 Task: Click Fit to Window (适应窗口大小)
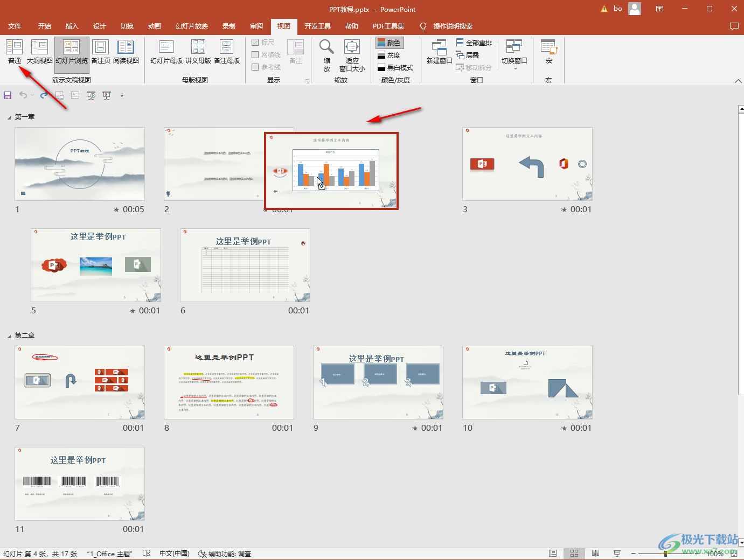[352, 55]
